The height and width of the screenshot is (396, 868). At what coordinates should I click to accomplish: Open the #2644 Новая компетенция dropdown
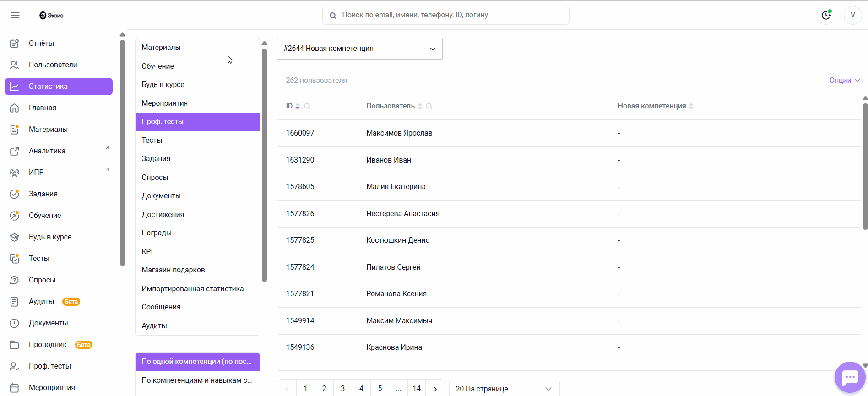point(359,49)
